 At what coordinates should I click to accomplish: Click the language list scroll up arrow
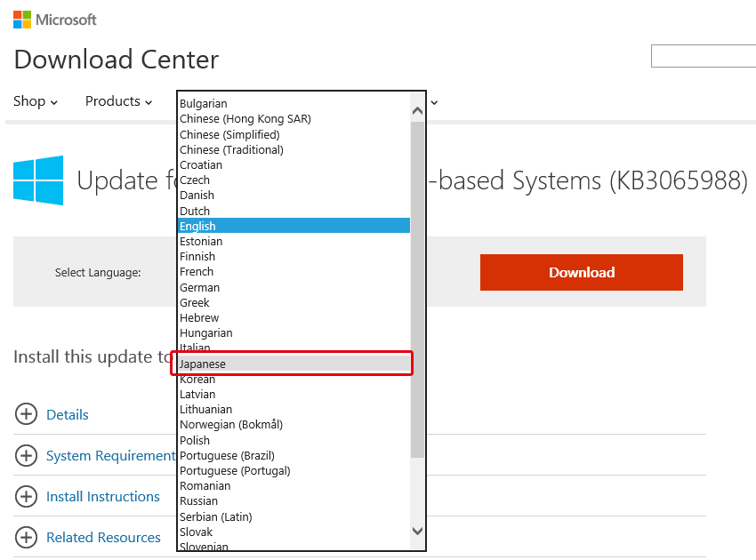[417, 111]
